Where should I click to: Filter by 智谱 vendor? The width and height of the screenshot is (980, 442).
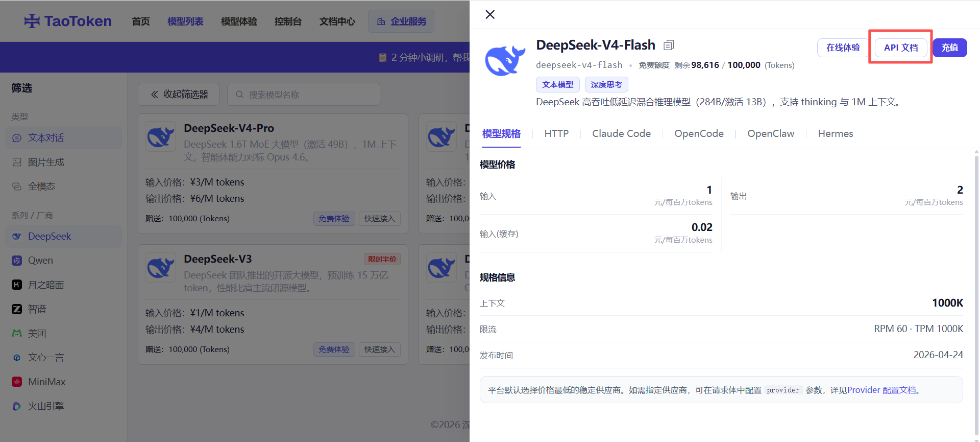64,309
